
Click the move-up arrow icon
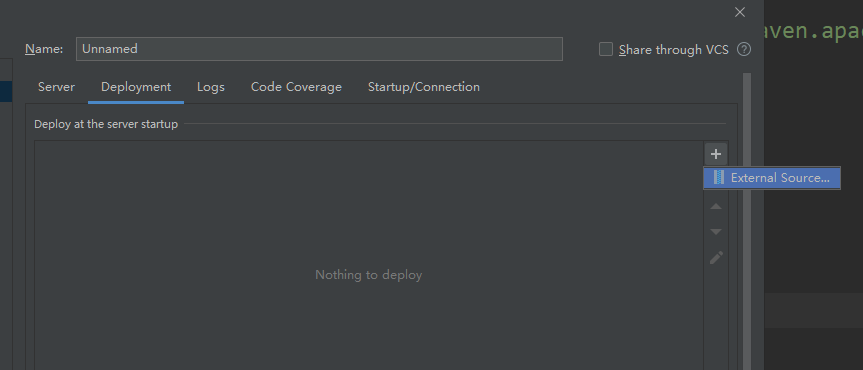pos(715,206)
